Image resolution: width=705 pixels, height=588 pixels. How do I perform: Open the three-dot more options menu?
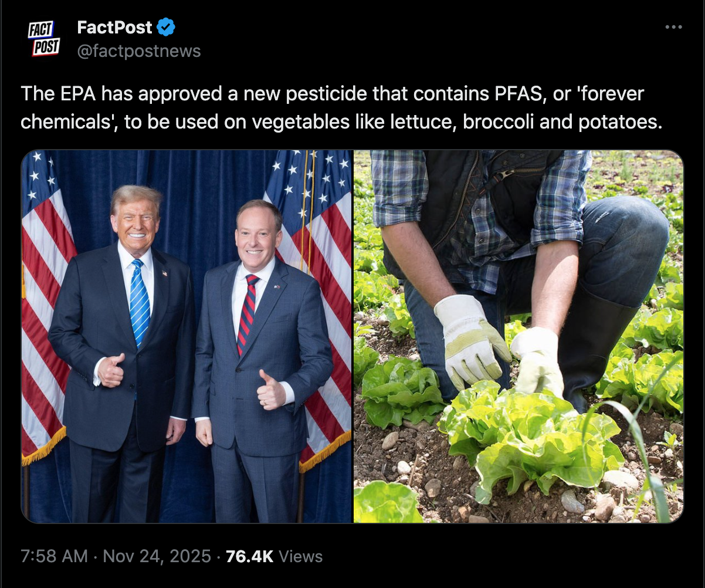673,27
